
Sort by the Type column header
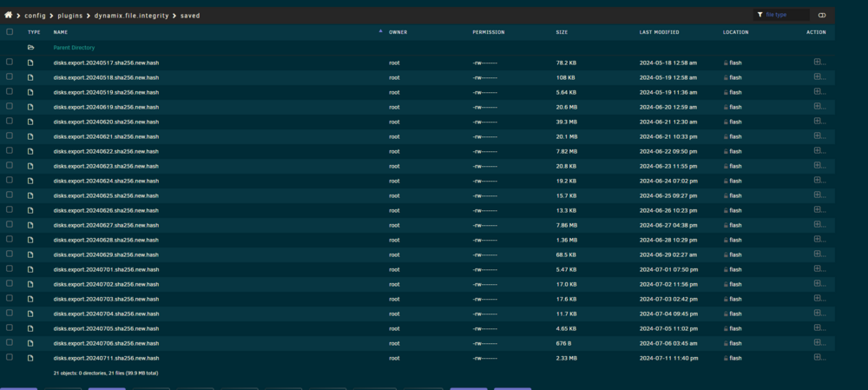(35, 32)
